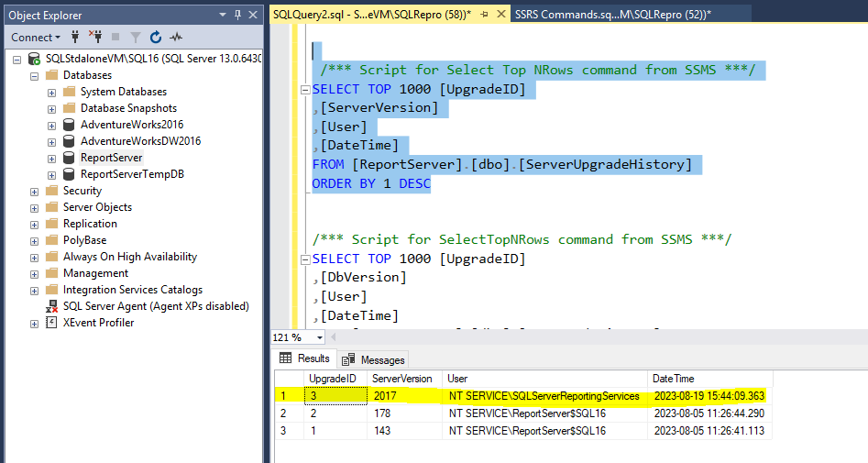Click the Filter funnel icon
The height and width of the screenshot is (463, 868).
(x=135, y=37)
